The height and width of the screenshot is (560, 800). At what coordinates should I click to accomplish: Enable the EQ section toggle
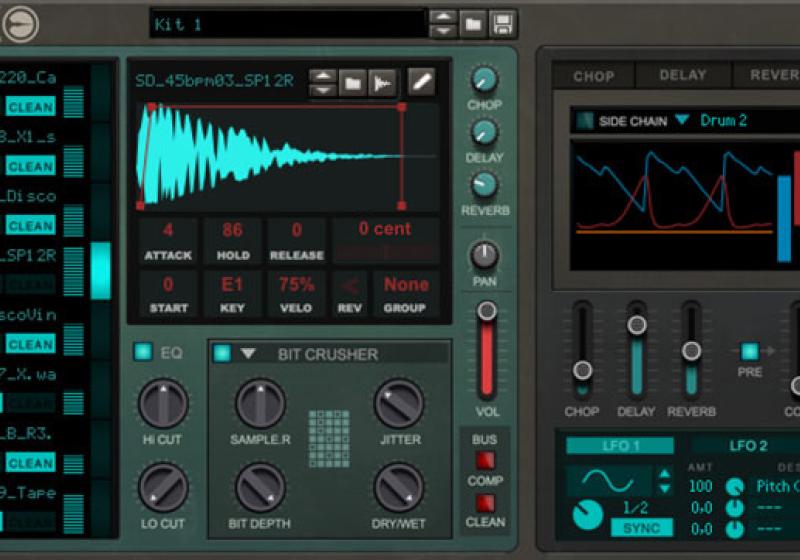143,351
